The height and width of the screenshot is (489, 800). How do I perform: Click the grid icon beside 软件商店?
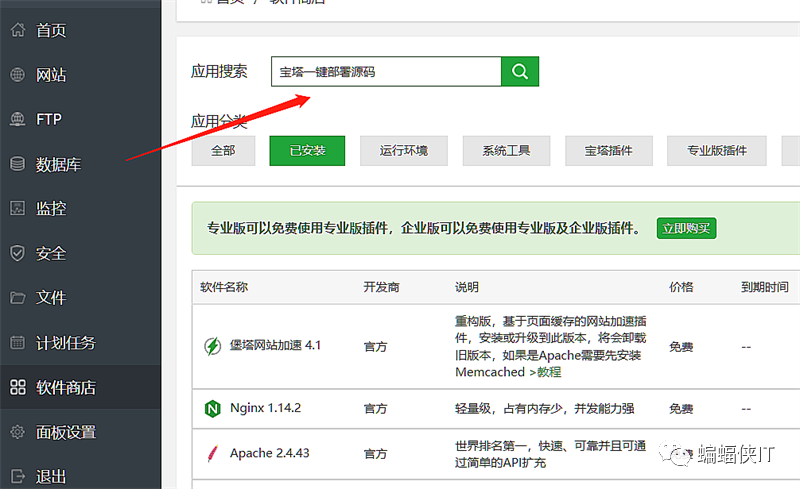(17, 387)
